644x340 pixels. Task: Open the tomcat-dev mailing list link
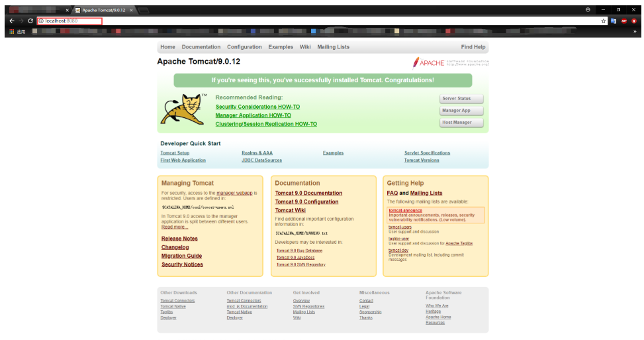[x=398, y=250]
